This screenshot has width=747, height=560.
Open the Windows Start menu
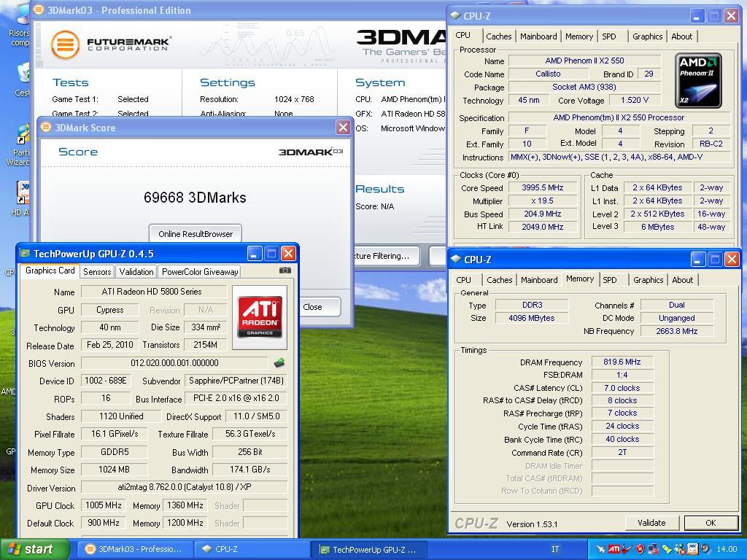point(34,549)
